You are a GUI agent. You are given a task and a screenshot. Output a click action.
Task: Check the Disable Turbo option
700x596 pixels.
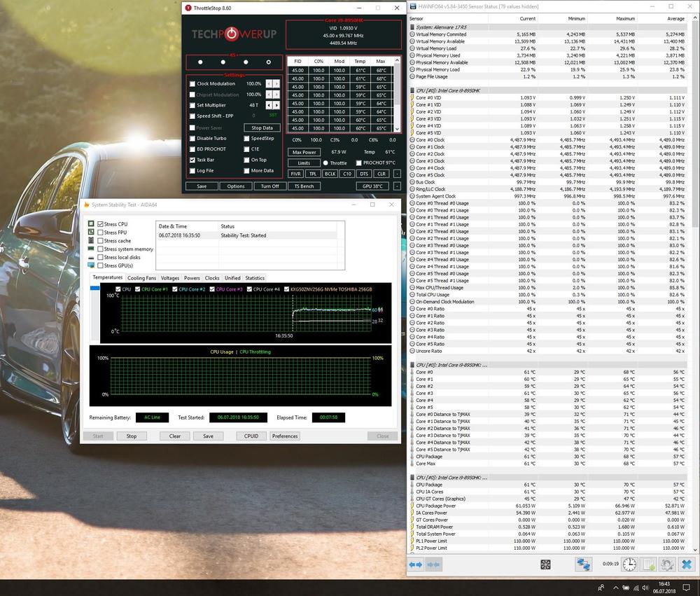pos(192,138)
